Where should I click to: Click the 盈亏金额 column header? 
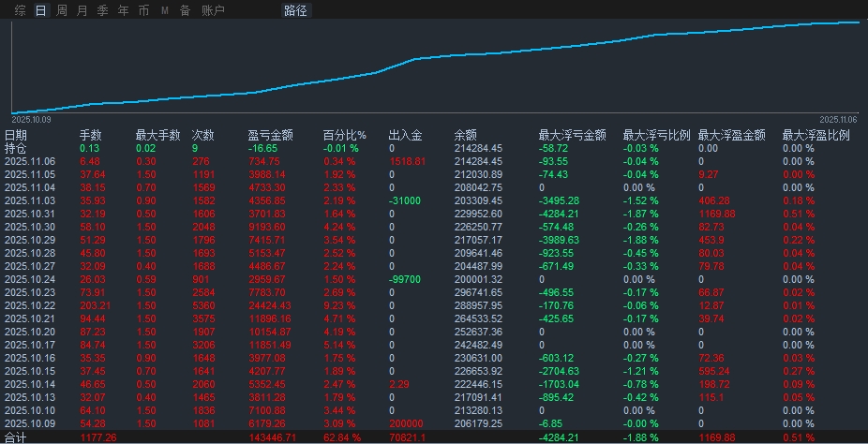[x=270, y=136]
